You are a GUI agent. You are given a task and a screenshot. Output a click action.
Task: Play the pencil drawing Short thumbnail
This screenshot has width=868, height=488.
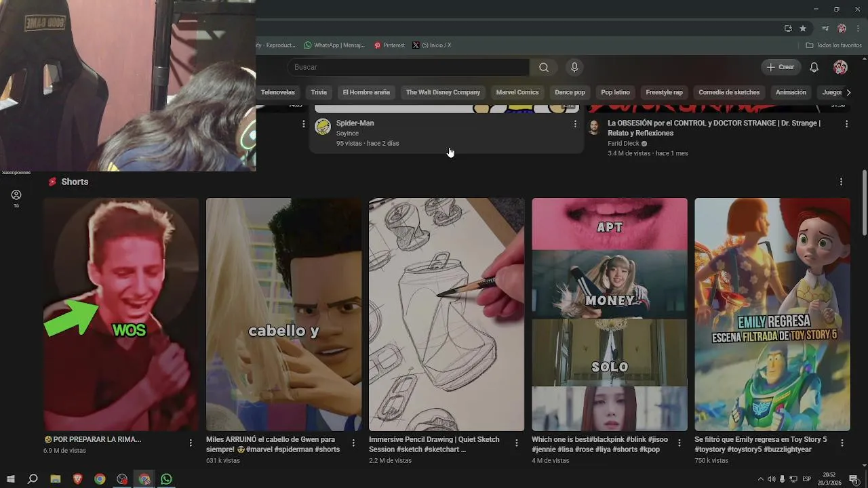(x=446, y=314)
